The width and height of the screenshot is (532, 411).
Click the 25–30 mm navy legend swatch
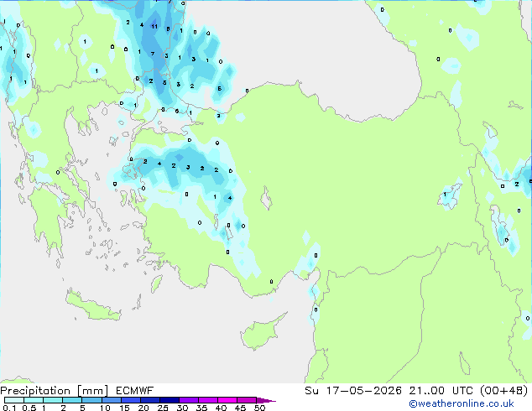click(169, 400)
